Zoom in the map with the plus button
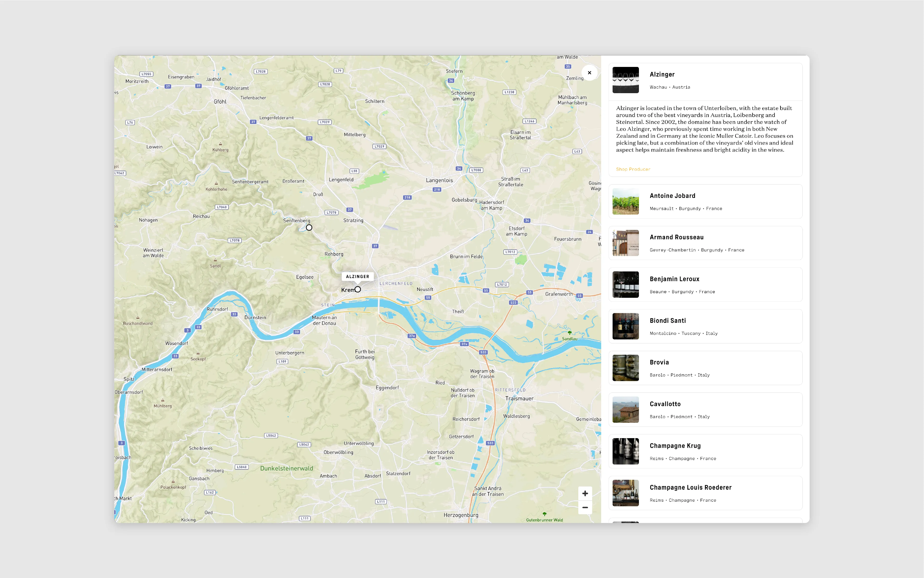 tap(585, 494)
